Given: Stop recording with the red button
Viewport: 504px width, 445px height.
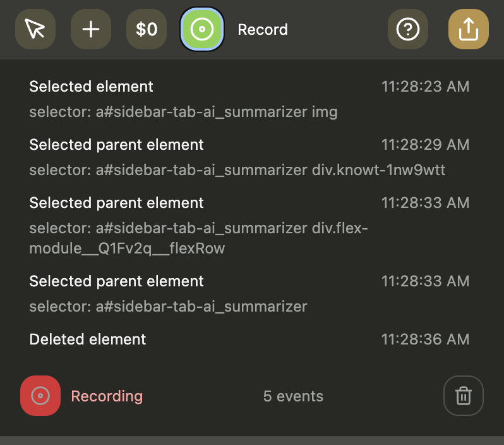Looking at the screenshot, I should point(40,396).
